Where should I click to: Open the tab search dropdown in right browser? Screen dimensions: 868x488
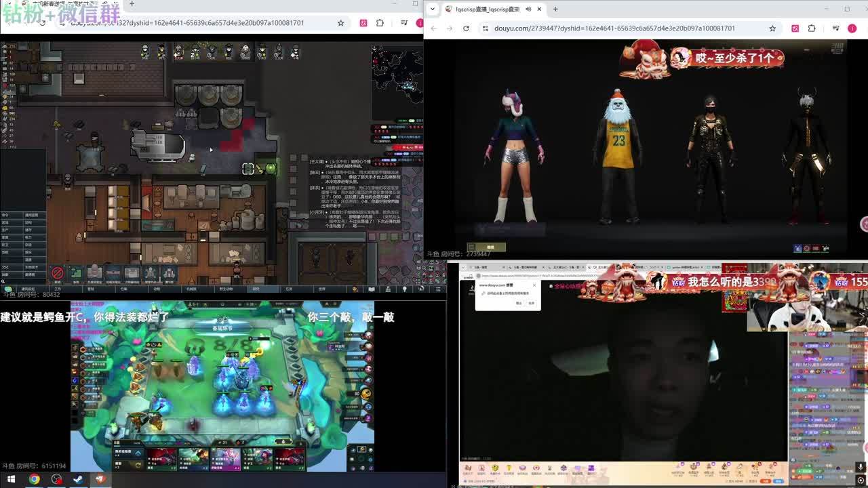[433, 9]
